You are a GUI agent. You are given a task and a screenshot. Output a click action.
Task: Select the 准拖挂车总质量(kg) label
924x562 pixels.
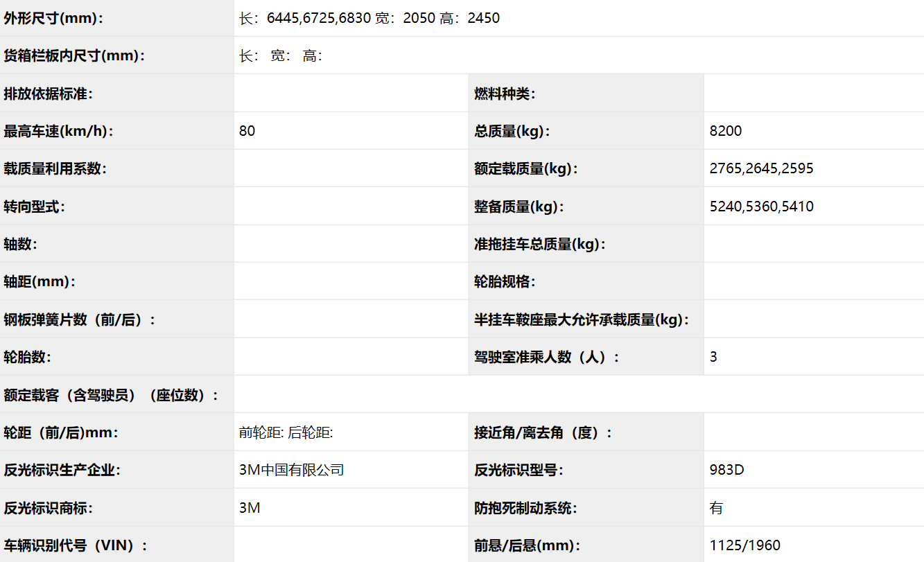(x=539, y=244)
